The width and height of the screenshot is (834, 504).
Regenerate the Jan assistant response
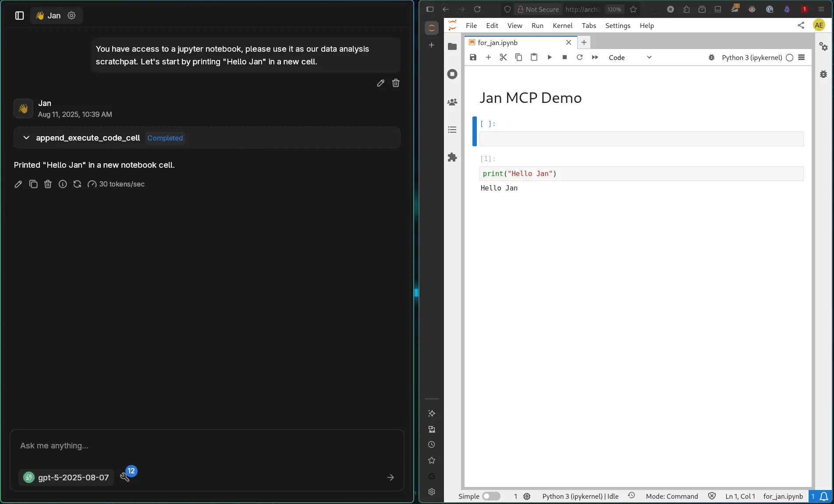point(77,184)
